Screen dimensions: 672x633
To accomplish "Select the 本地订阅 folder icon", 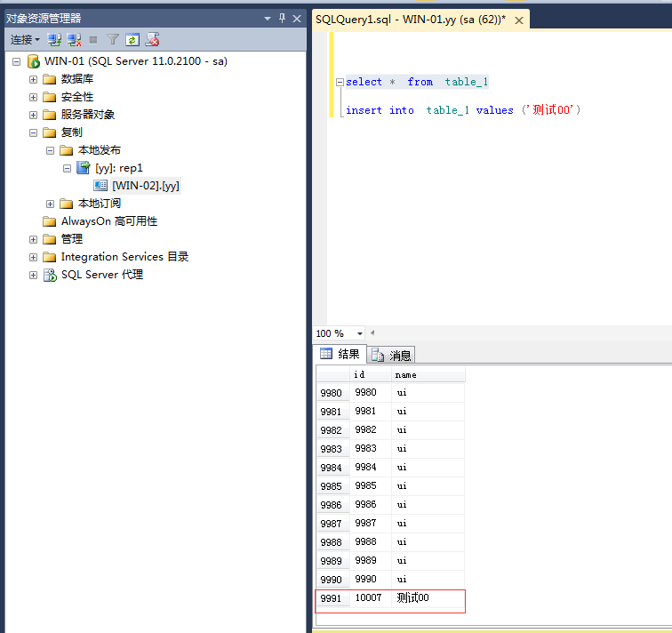I will pos(67,204).
